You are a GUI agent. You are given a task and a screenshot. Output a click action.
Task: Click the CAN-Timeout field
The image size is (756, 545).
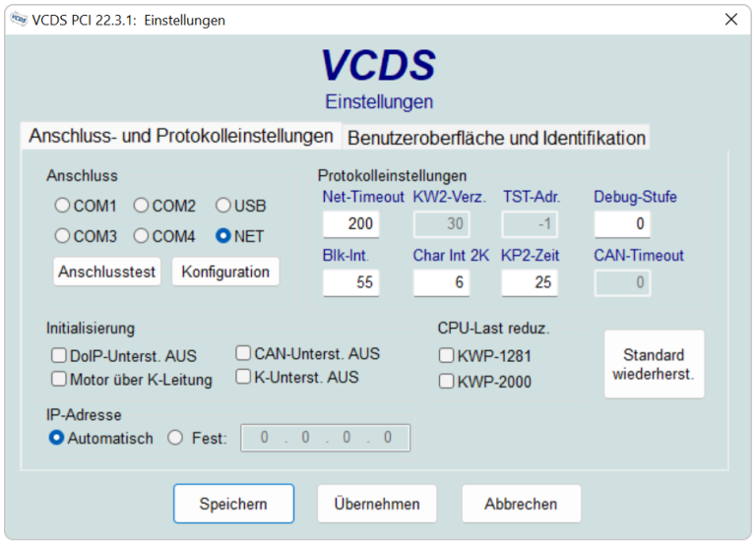pyautogui.click(x=622, y=282)
